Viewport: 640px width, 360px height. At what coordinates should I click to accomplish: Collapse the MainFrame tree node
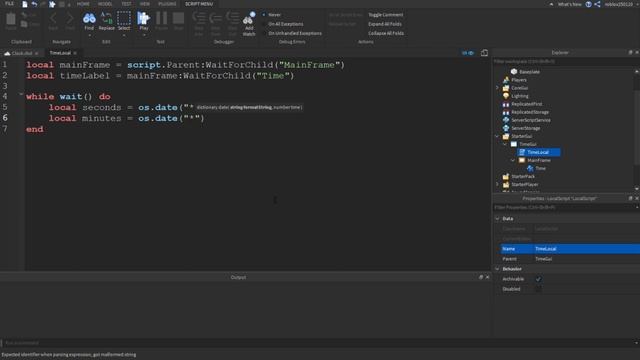[x=513, y=160]
